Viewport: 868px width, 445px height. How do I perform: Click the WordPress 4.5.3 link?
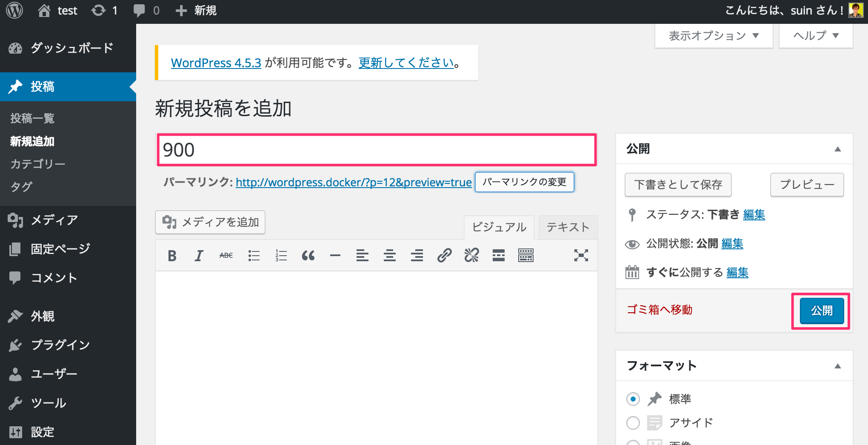click(x=216, y=63)
